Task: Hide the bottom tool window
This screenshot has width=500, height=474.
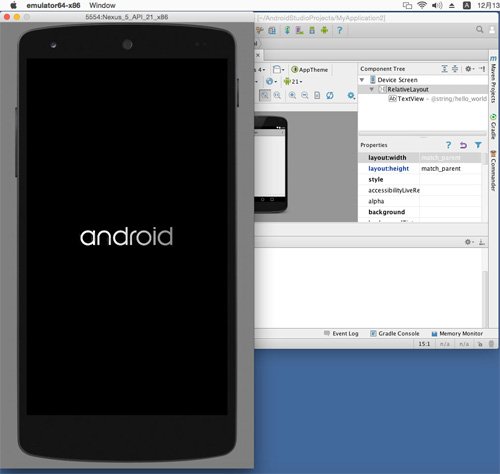Action: [482, 242]
